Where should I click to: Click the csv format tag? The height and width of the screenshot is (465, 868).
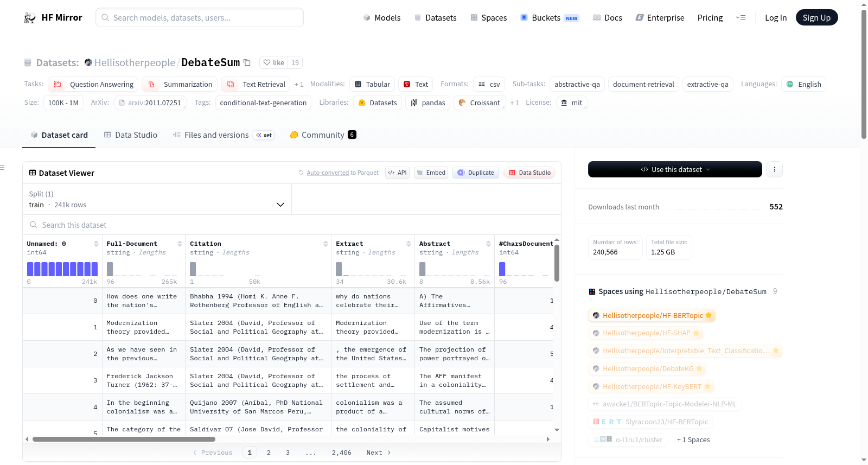489,84
